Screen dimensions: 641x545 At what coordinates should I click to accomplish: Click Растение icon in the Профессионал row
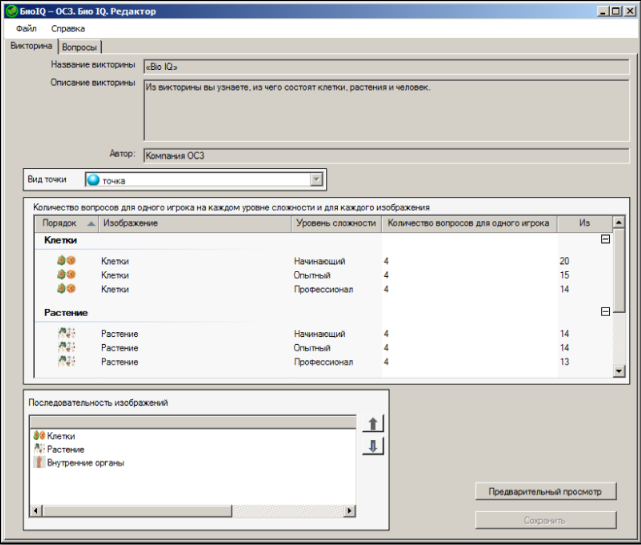point(66,361)
